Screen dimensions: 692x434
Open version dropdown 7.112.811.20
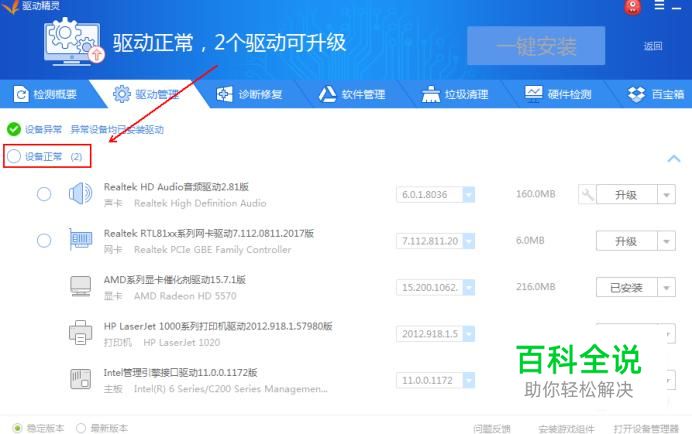pos(469,241)
